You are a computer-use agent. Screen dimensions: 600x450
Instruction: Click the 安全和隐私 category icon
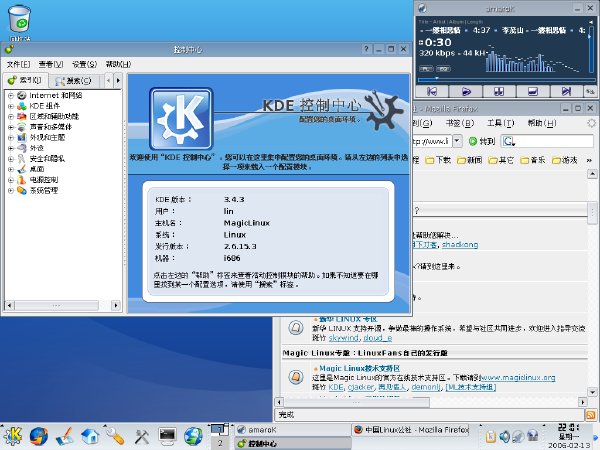[x=22, y=158]
